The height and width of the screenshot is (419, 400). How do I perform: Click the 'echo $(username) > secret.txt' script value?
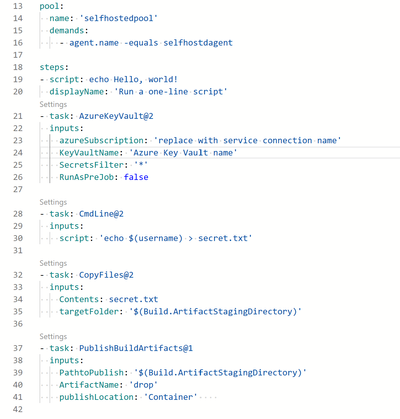tap(176, 238)
